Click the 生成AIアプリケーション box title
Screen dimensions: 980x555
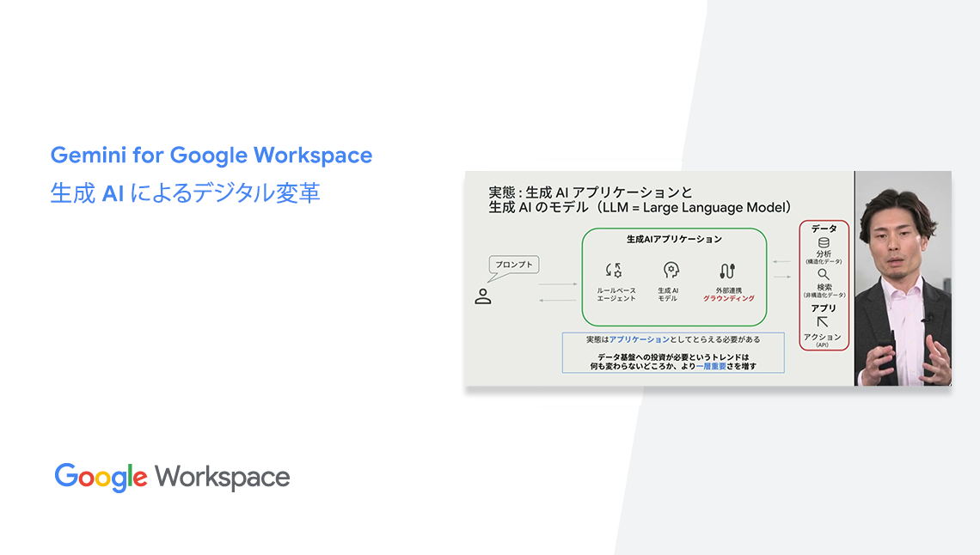[674, 239]
